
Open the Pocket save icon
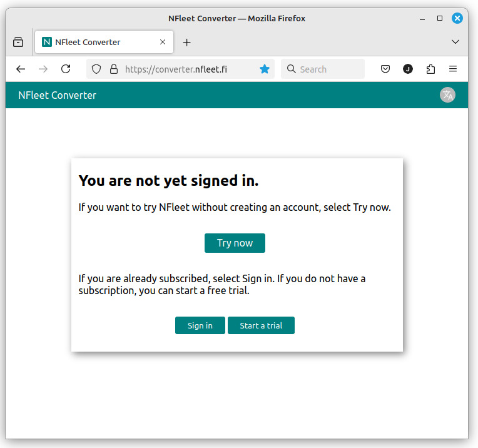pos(385,69)
